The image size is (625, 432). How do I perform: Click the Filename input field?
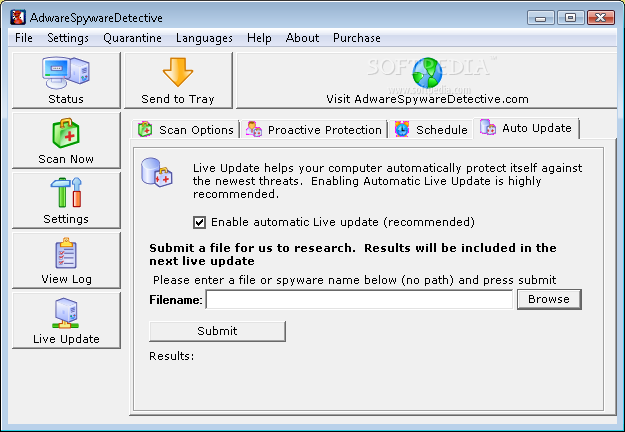tap(359, 299)
